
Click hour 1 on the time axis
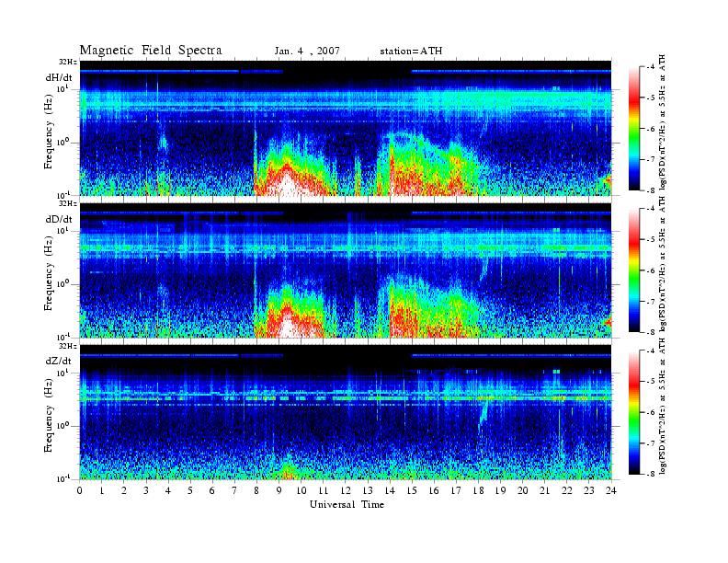tap(102, 491)
